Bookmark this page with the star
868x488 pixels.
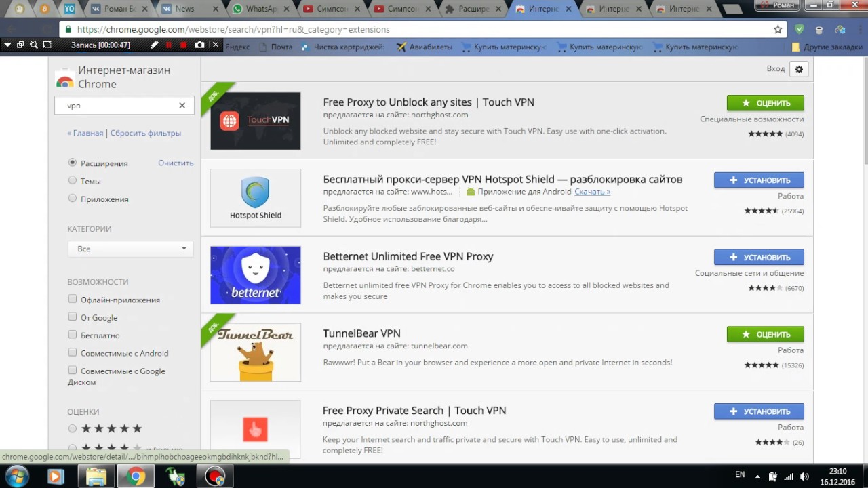pos(778,30)
